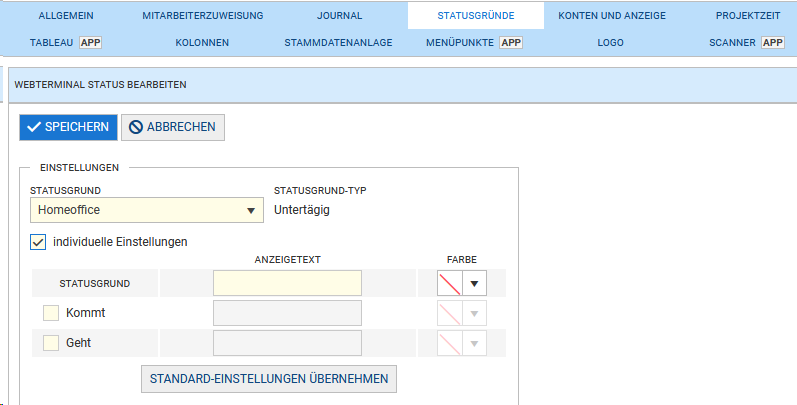Click the APP badge next to Scanner
Image resolution: width=797 pixels, height=405 pixels.
[773, 43]
